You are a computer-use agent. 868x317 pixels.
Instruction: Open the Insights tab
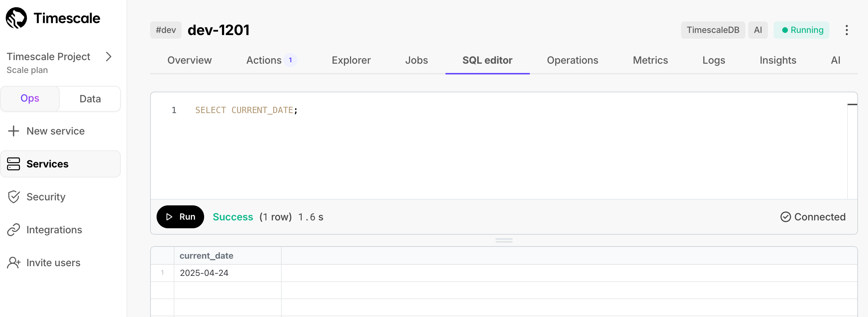coord(778,60)
